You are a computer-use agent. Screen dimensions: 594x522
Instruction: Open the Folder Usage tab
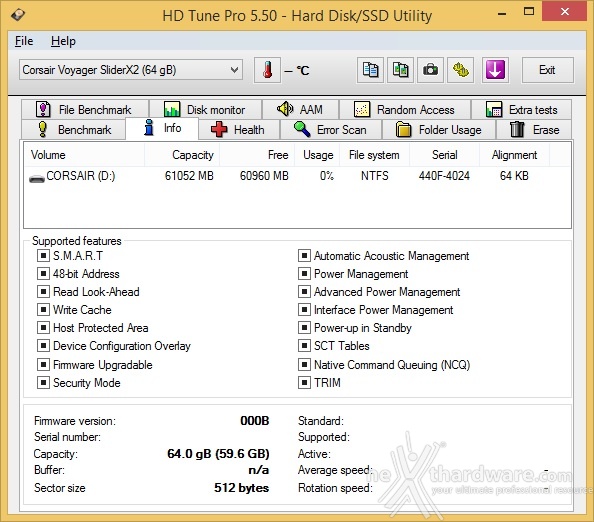pos(439,130)
